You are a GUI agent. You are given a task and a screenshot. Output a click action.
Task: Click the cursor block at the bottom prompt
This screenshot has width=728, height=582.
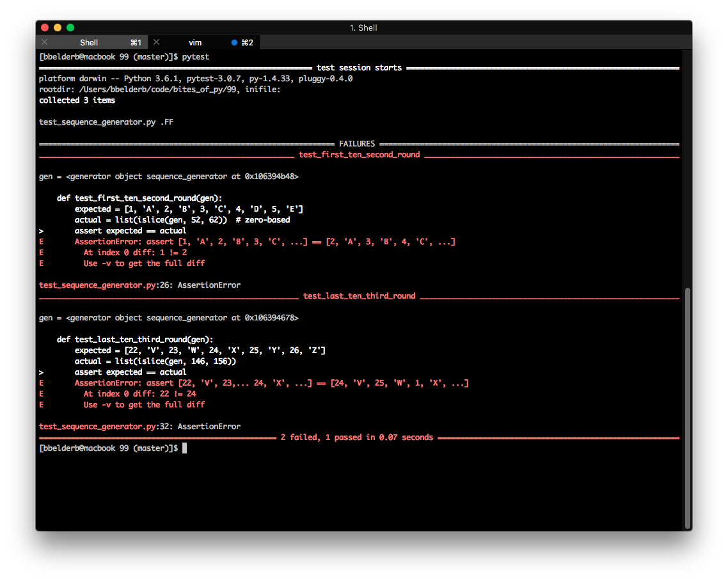[x=185, y=448]
